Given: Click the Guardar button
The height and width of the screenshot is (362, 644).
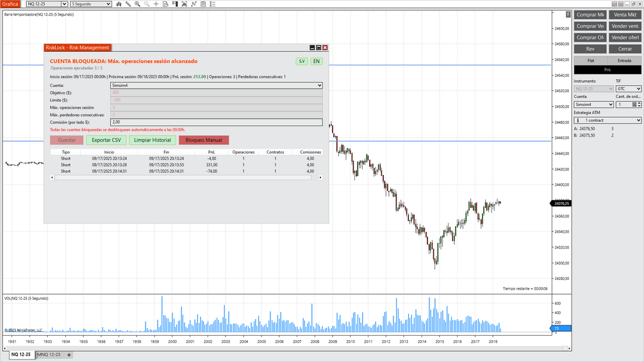Looking at the screenshot, I should click(x=67, y=140).
